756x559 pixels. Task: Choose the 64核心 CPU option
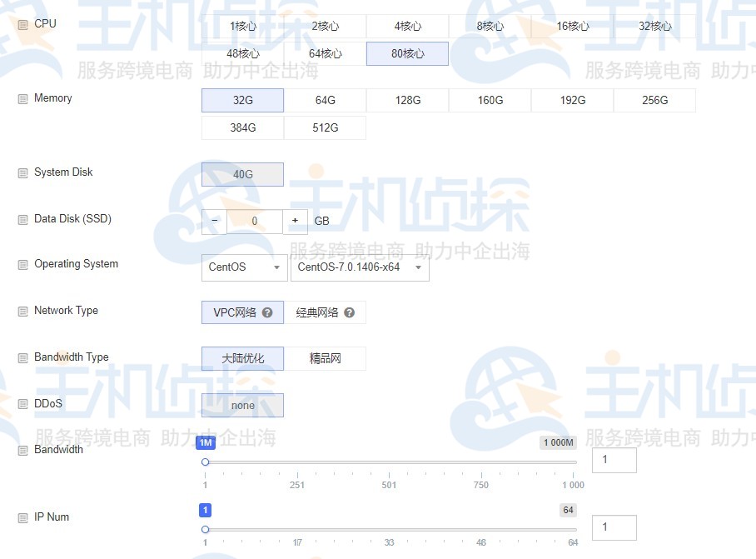(x=325, y=53)
